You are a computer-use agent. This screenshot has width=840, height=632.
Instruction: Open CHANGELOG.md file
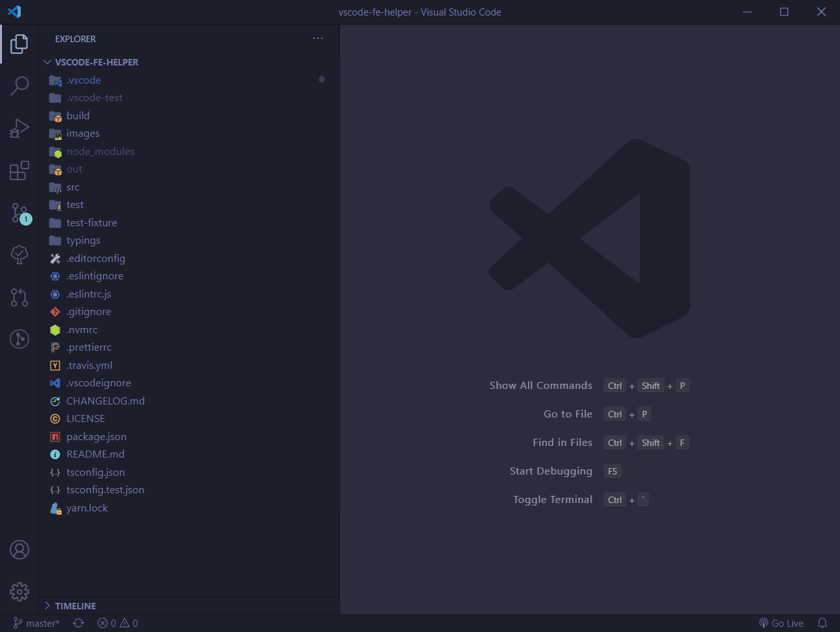pyautogui.click(x=189, y=401)
